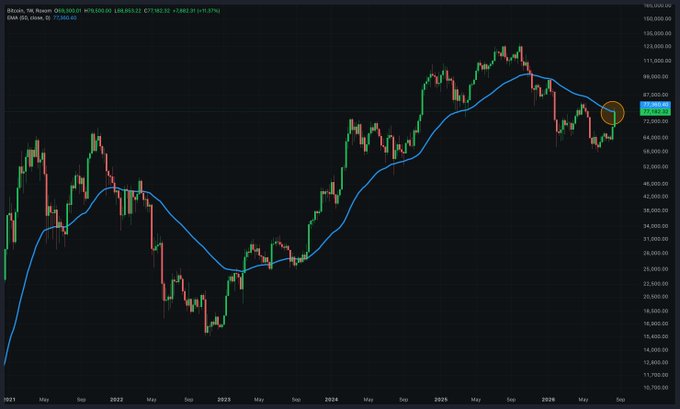Click the 150,000.00 price axis label
Image resolution: width=680 pixels, height=409 pixels.
pyautogui.click(x=657, y=19)
